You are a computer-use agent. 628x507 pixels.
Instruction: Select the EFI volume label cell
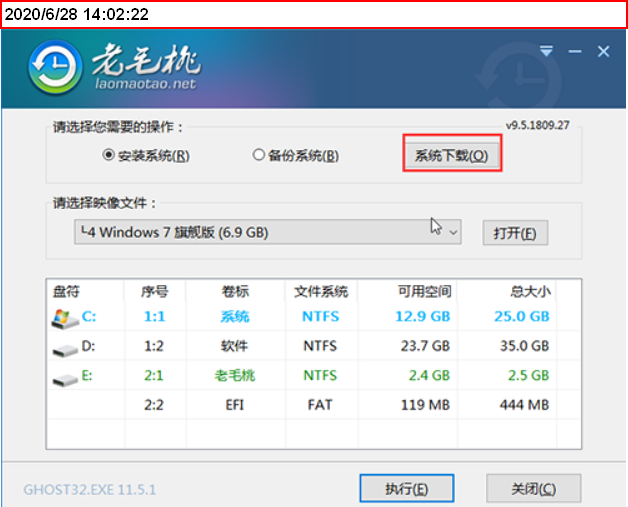235,405
